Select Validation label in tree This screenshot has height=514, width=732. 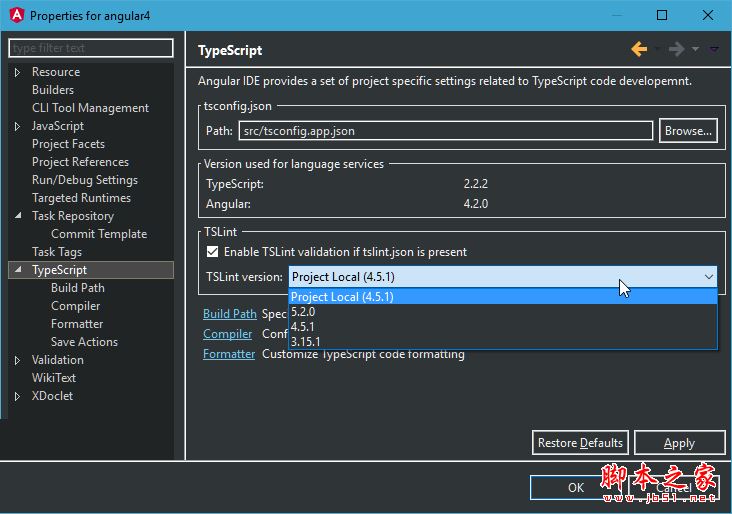click(x=57, y=360)
